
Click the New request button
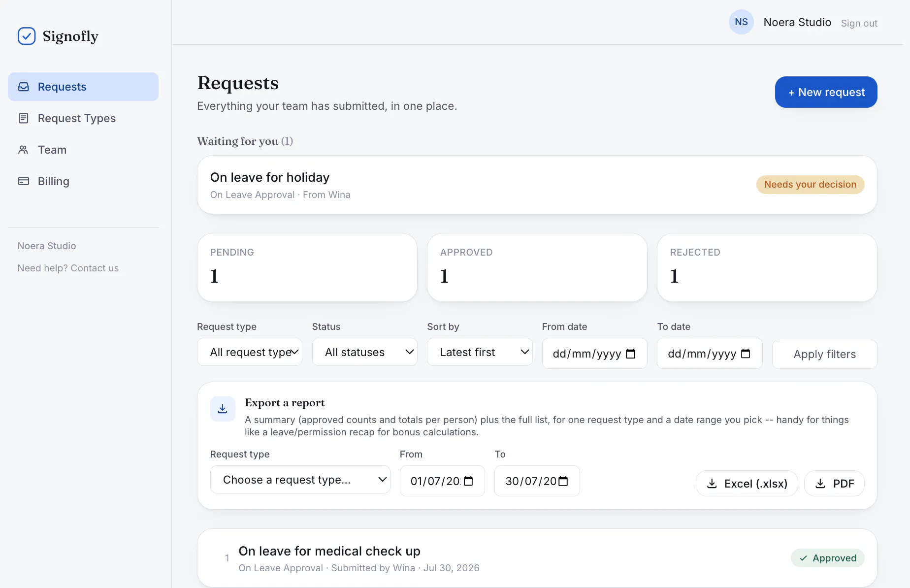pyautogui.click(x=826, y=92)
